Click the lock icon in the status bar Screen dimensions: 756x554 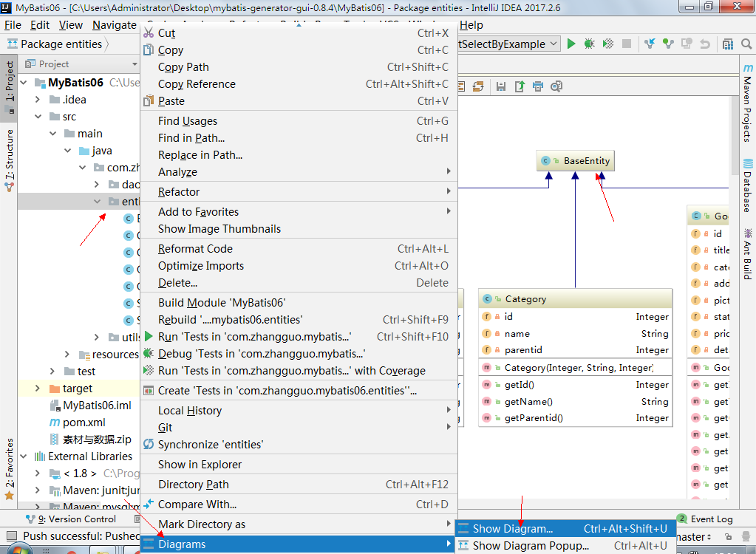point(728,537)
